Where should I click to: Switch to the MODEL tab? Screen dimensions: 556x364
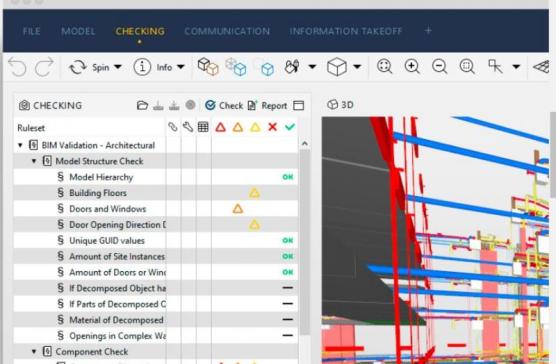pos(78,31)
